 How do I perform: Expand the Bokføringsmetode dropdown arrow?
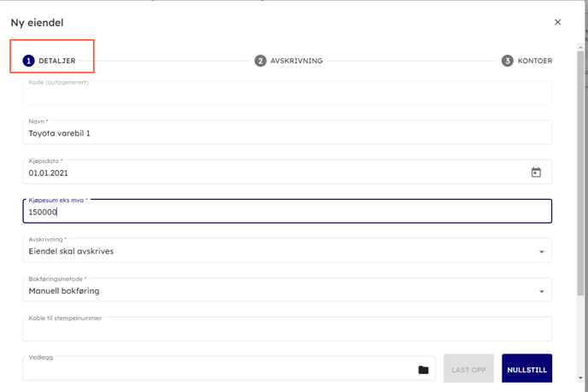coord(541,291)
